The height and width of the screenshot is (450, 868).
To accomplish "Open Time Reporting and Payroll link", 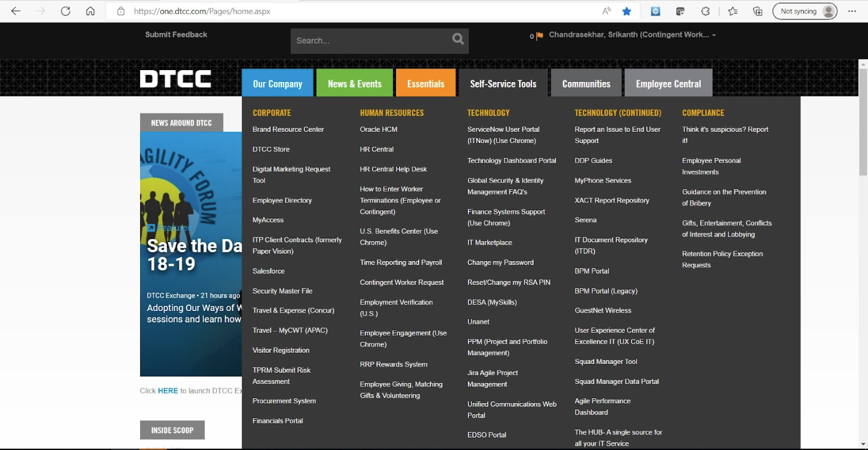I will click(x=401, y=263).
